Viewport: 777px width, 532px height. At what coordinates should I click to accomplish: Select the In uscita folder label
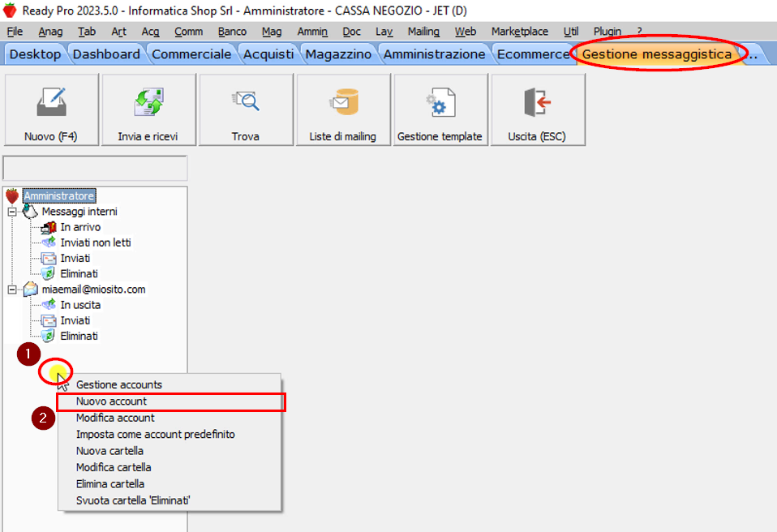(x=81, y=305)
